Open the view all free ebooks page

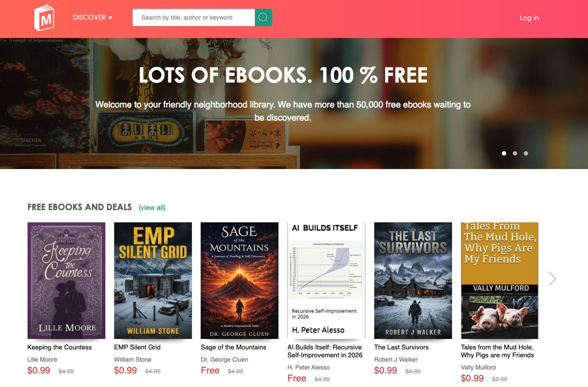click(152, 207)
